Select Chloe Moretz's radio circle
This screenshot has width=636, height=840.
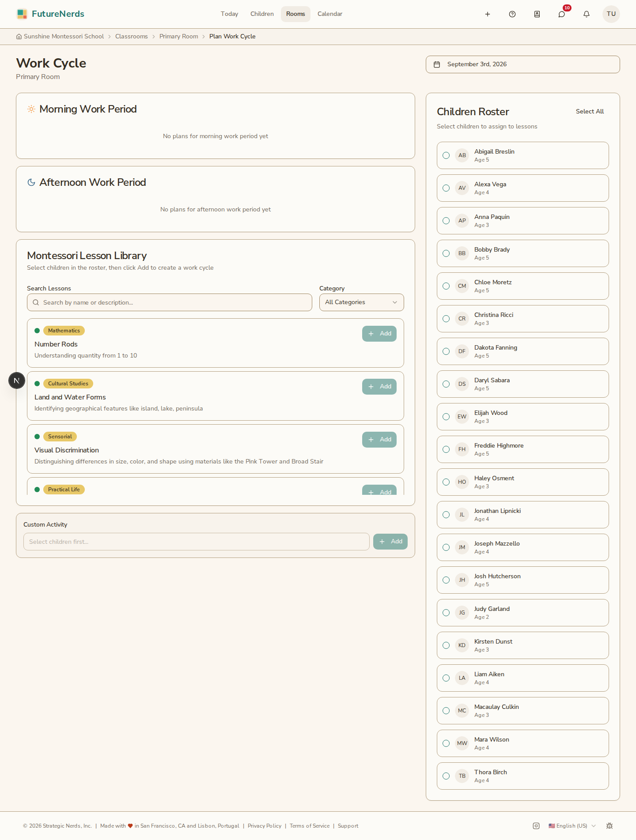(446, 286)
